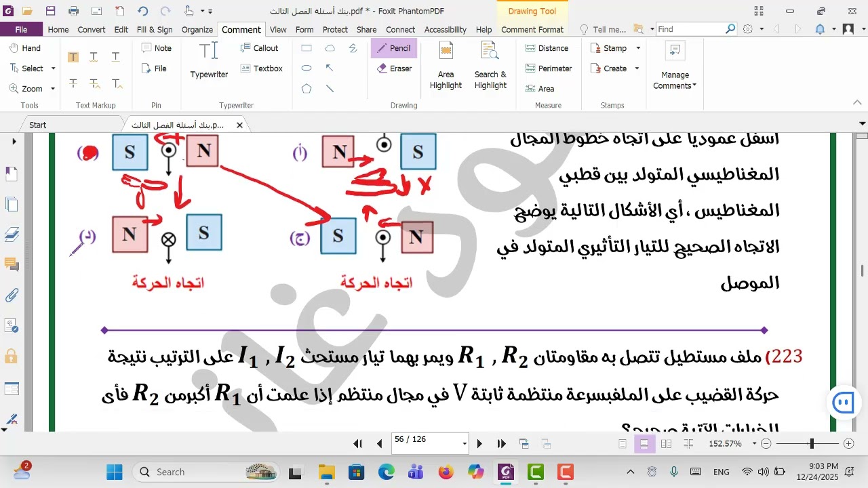This screenshot has width=868, height=488.
Task: Select the Line drawing tool
Action: (330, 89)
